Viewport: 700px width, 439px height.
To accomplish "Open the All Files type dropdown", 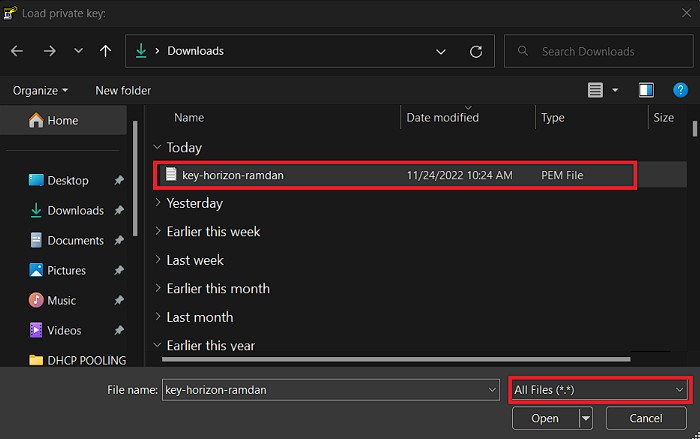I will 600,390.
